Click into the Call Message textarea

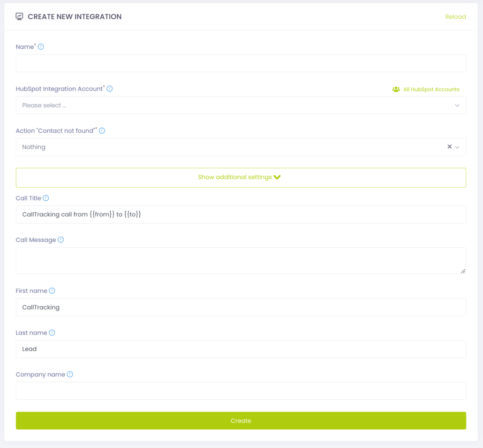pos(241,261)
